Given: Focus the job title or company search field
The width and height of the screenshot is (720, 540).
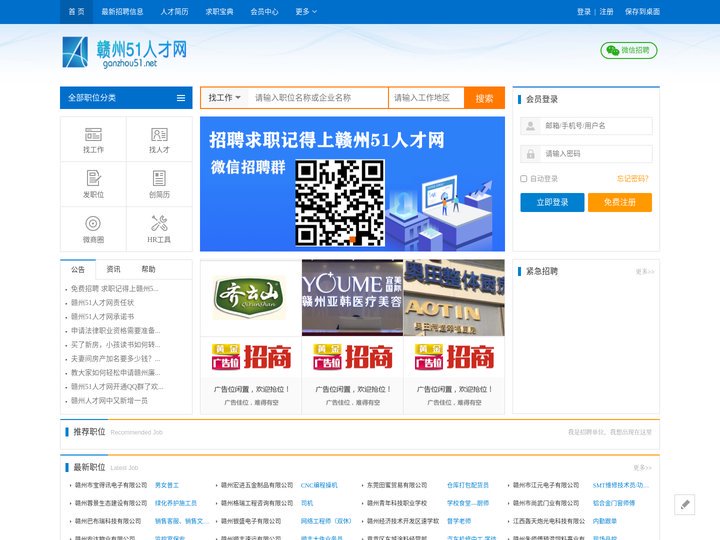Looking at the screenshot, I should coord(318,98).
